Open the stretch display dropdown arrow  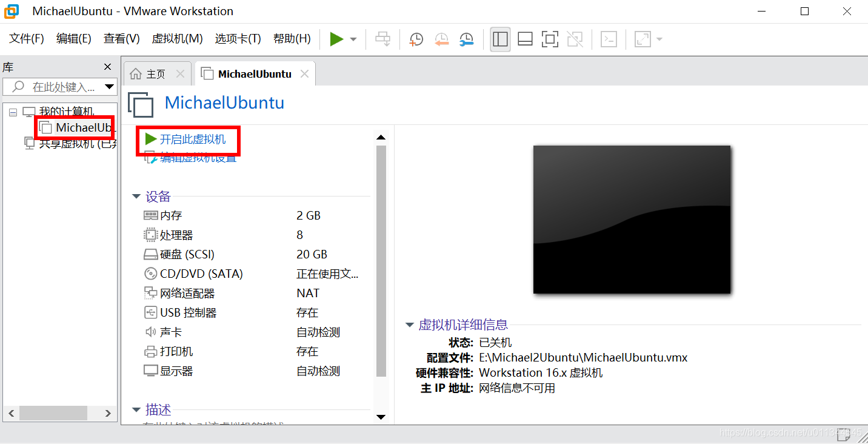click(659, 39)
